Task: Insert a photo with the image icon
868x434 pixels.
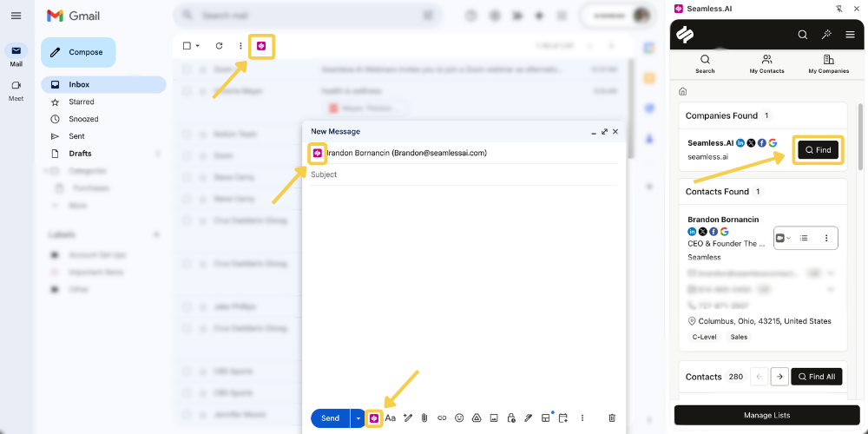Action: pos(494,418)
